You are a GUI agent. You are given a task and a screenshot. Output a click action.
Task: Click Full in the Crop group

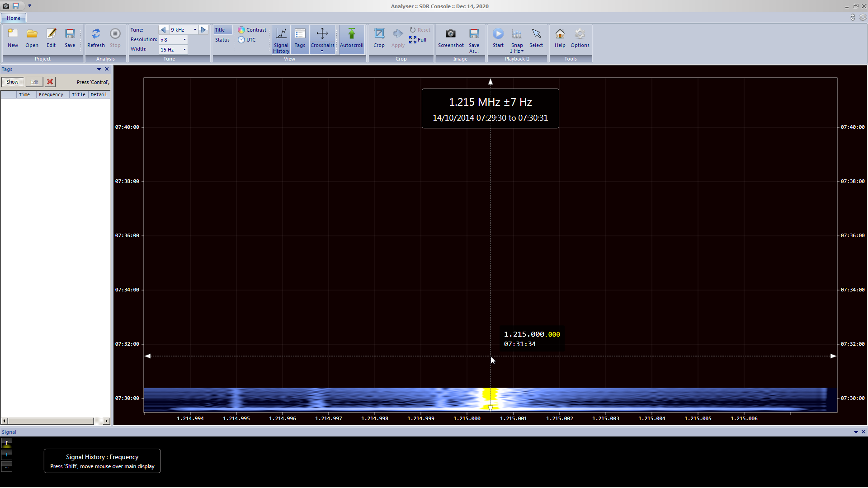(418, 40)
